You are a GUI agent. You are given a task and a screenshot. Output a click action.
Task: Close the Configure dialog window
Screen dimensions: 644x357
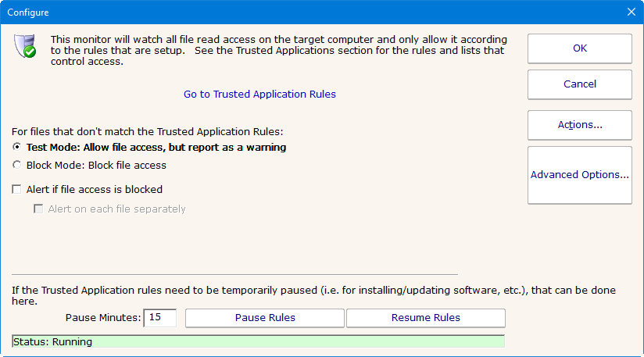pyautogui.click(x=631, y=12)
